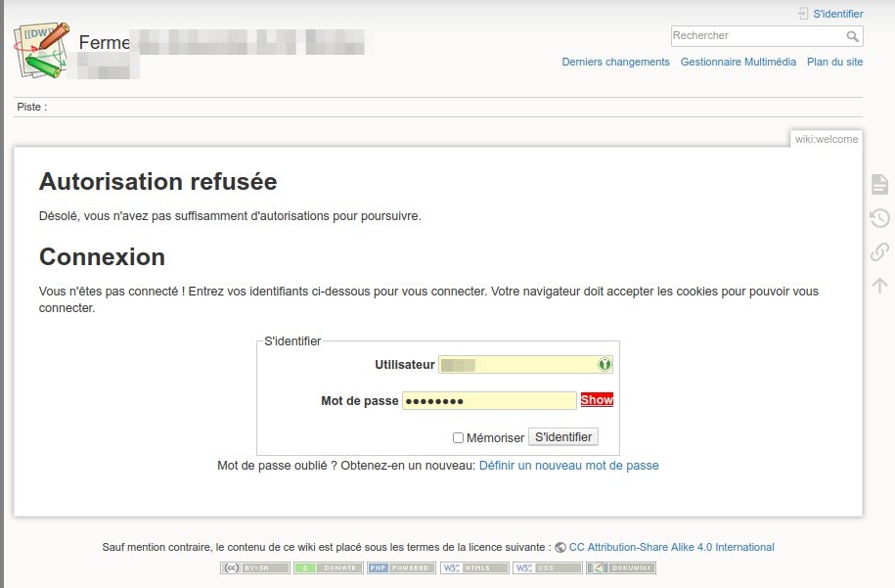The height and width of the screenshot is (588, 895).
Task: Follow the Définir un nouveau mot de passe link
Action: (x=568, y=466)
